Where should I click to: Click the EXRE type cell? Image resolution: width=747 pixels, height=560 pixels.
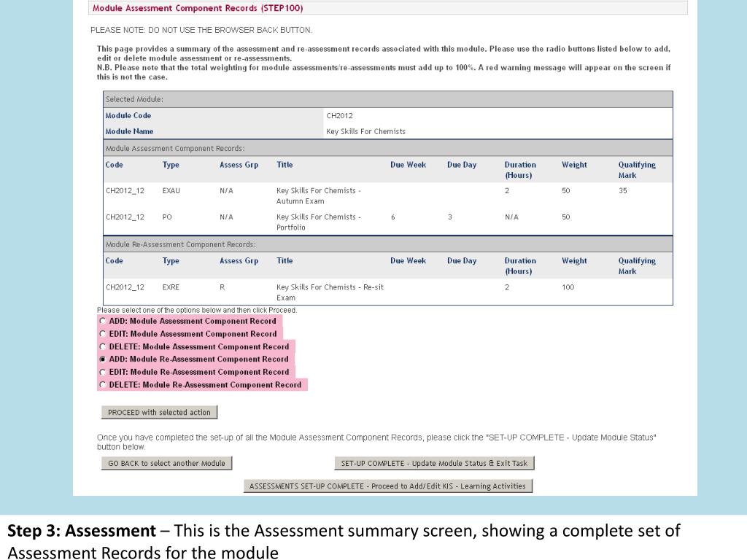pos(171,287)
